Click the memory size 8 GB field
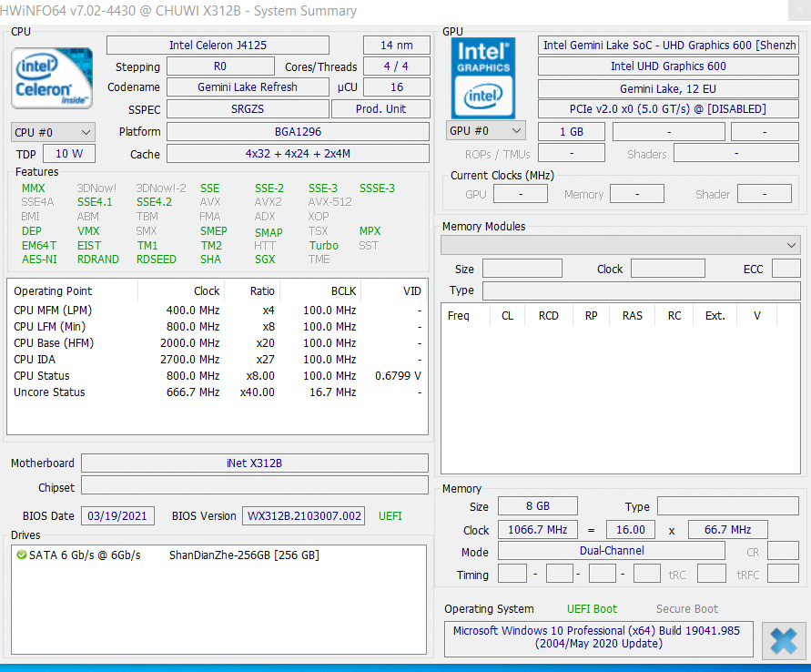 [538, 506]
